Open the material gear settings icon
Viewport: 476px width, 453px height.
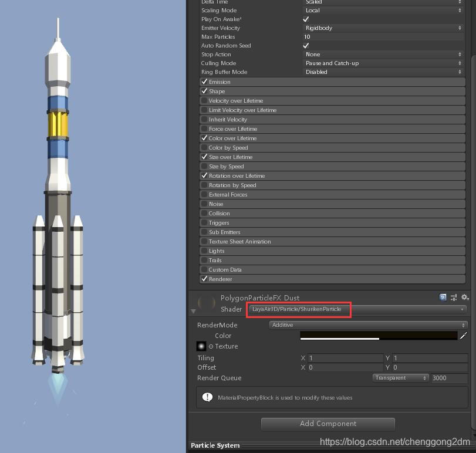(x=464, y=297)
